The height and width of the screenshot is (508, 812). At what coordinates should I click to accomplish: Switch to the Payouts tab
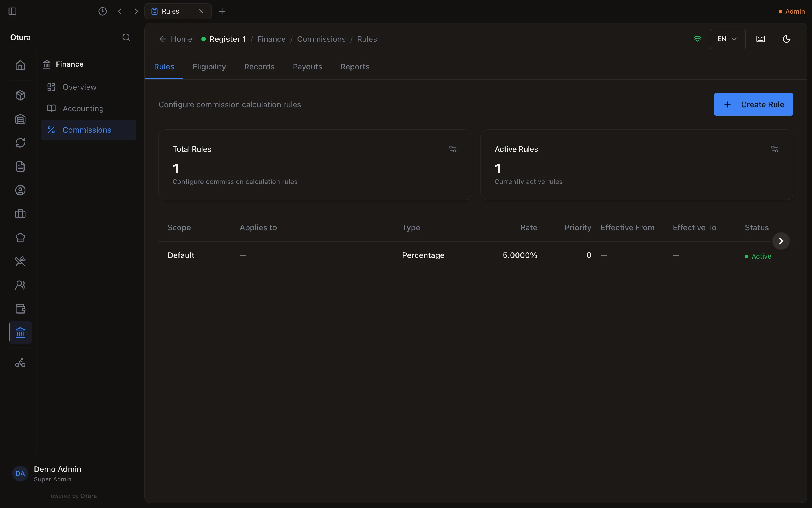307,67
